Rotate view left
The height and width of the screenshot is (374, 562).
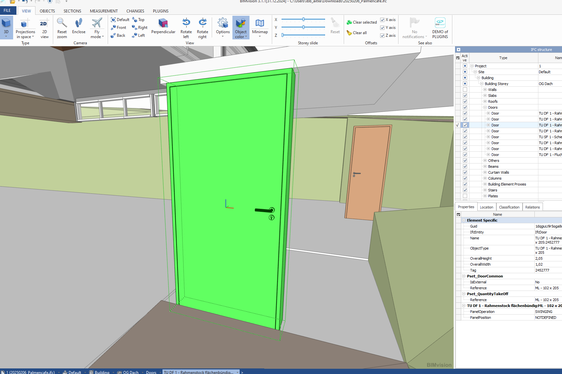186,28
